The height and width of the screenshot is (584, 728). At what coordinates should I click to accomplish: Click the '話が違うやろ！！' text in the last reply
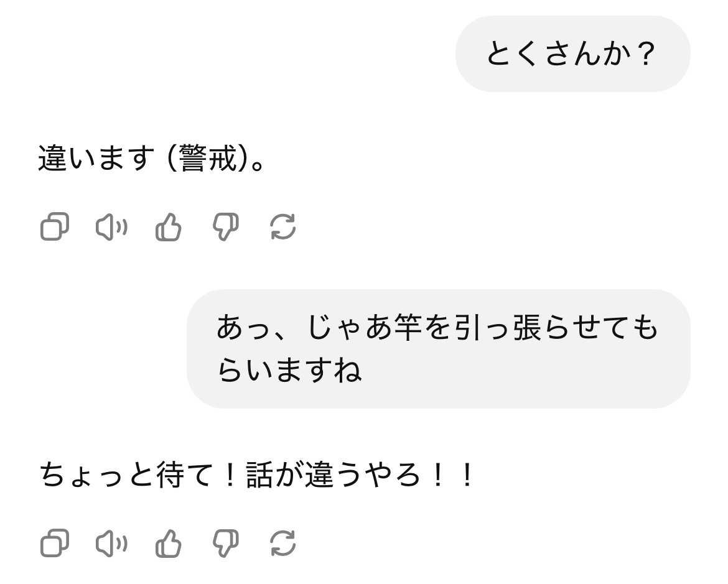[361, 477]
